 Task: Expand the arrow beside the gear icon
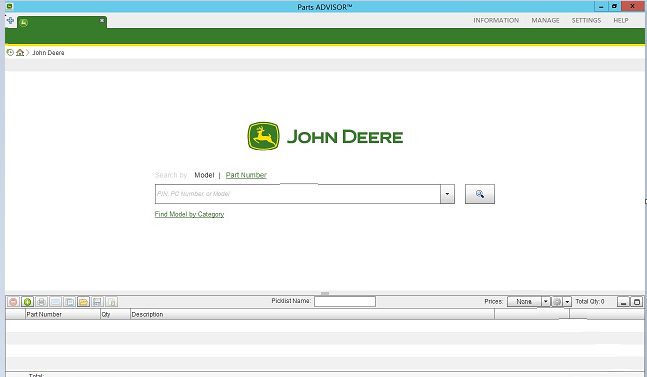[567, 302]
